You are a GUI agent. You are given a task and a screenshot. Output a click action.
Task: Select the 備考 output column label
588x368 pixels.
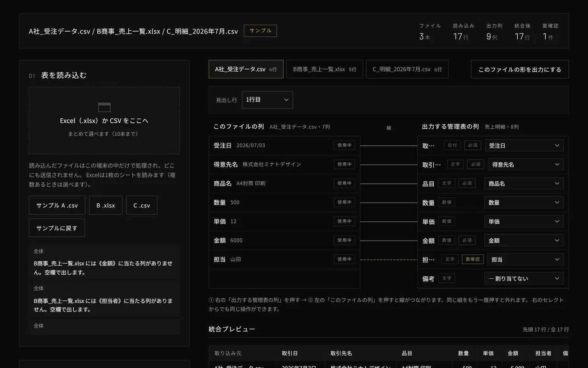(x=428, y=278)
